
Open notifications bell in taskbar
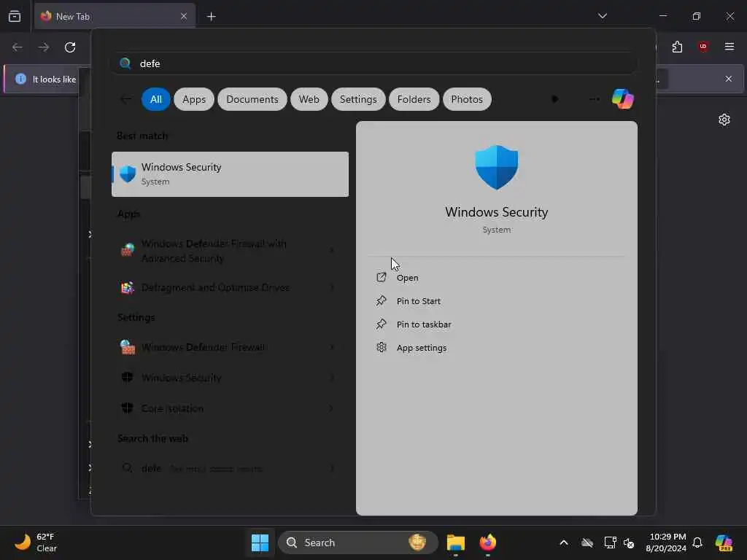pyautogui.click(x=697, y=542)
